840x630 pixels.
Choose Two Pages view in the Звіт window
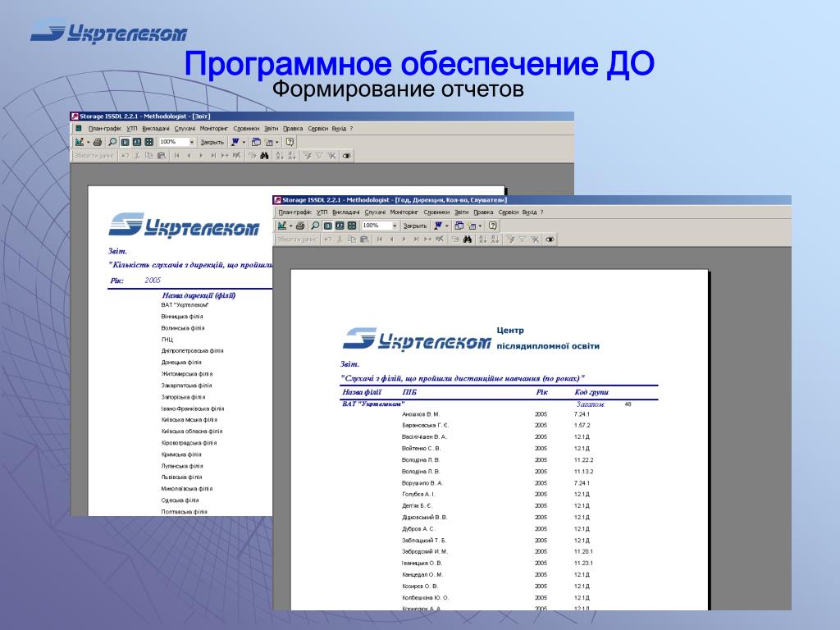[x=137, y=142]
